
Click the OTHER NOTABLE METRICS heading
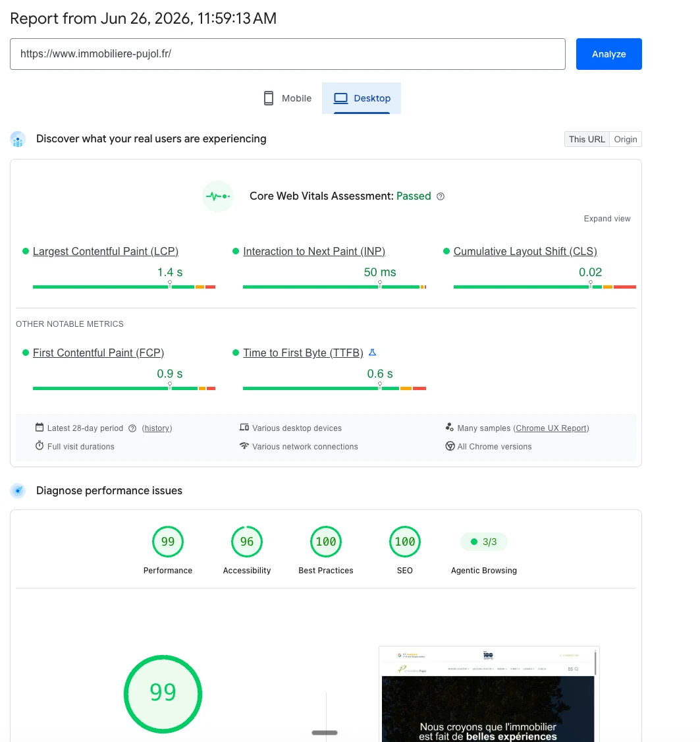(70, 324)
